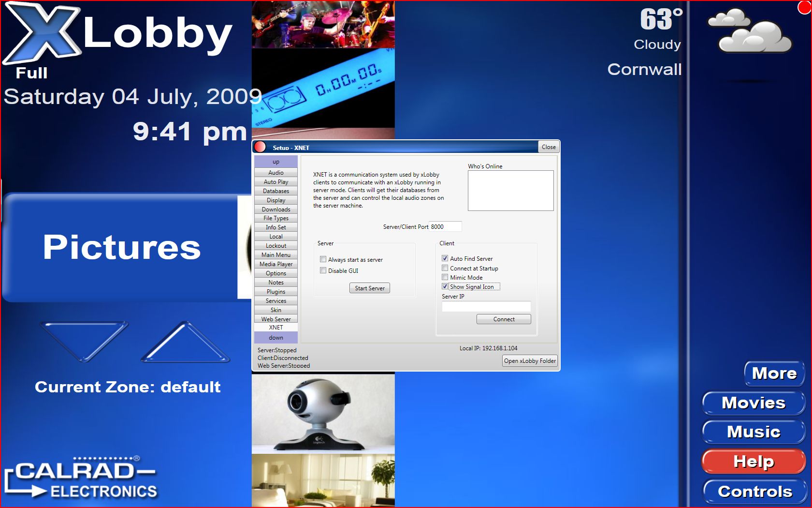Select the concert band thumbnail
Viewport: 812px width, 508px height.
323,24
